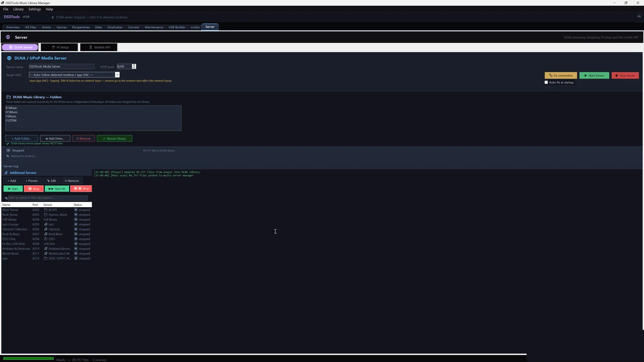Click the Add Drive button
The width and height of the screenshot is (644, 362).
click(55, 138)
